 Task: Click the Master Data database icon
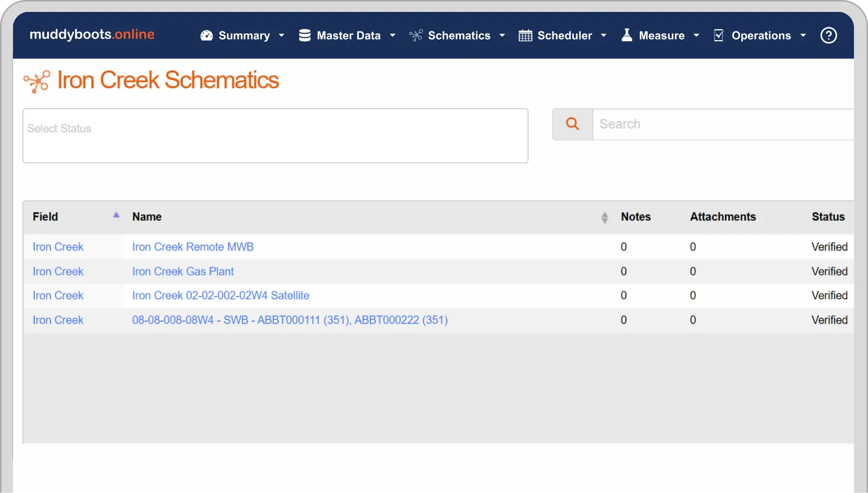click(305, 36)
